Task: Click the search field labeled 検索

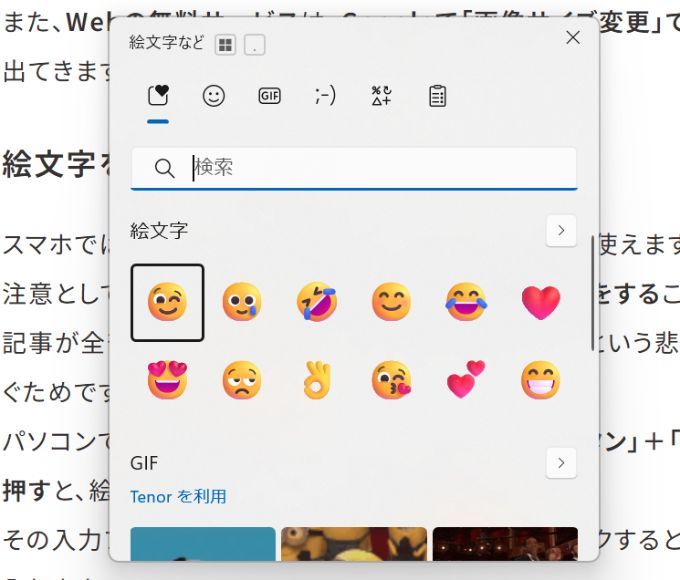Action: tap(354, 168)
